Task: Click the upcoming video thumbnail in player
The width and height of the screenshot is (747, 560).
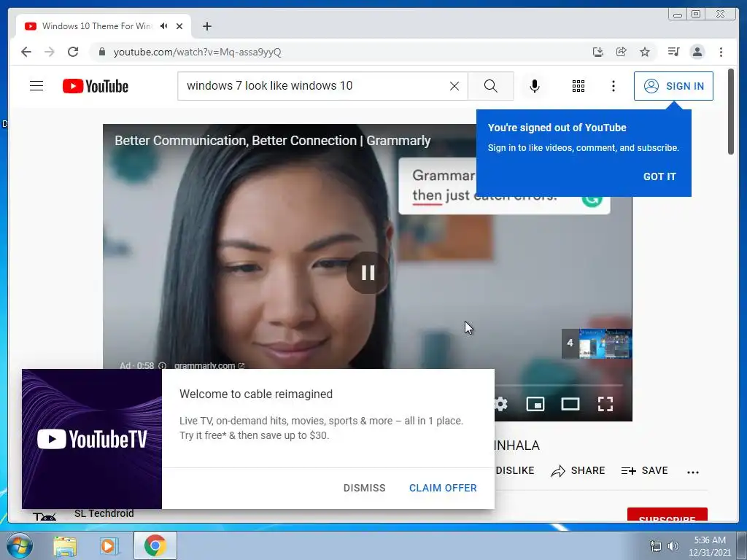Action: click(x=597, y=343)
